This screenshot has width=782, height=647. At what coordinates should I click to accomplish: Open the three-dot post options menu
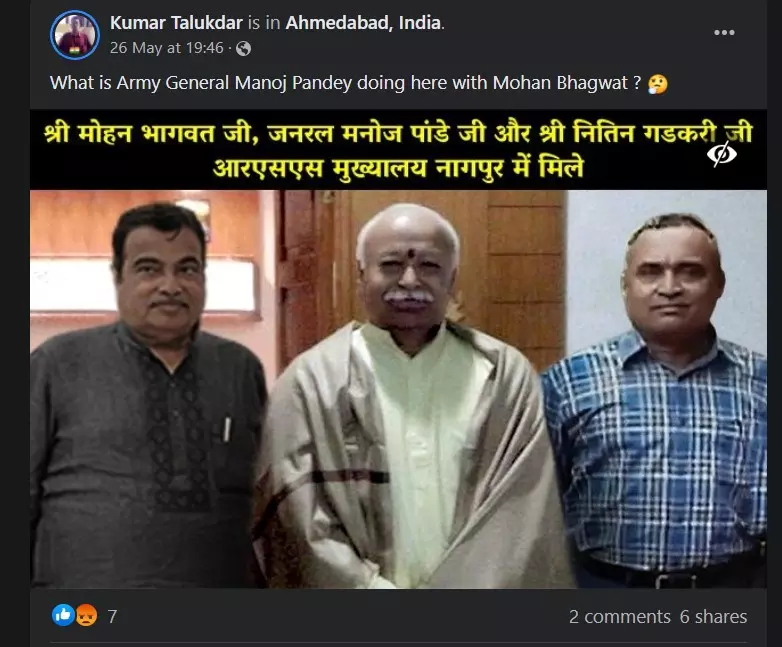pyautogui.click(x=724, y=32)
